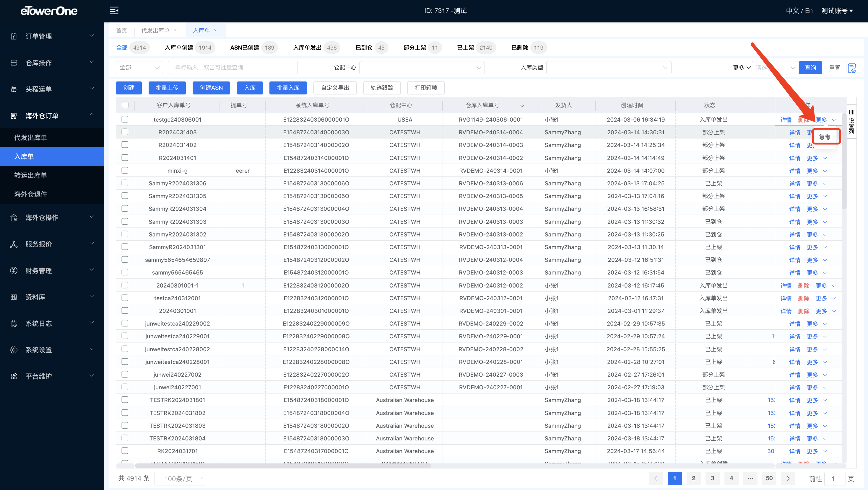Click the 平台维护 sidebar icon
Viewport: 868px width, 490px height.
[14, 376]
